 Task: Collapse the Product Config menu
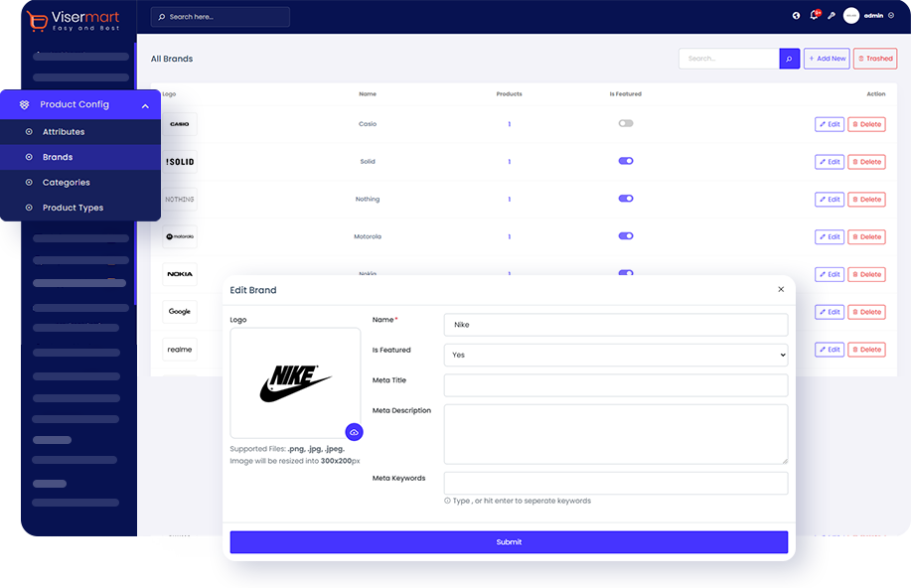(x=145, y=105)
